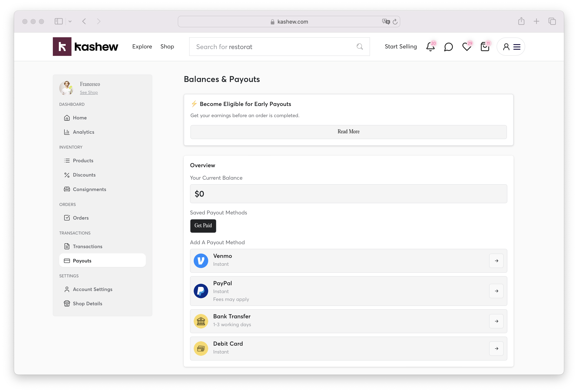Open the notifications bell icon
578x392 pixels.
(x=430, y=47)
